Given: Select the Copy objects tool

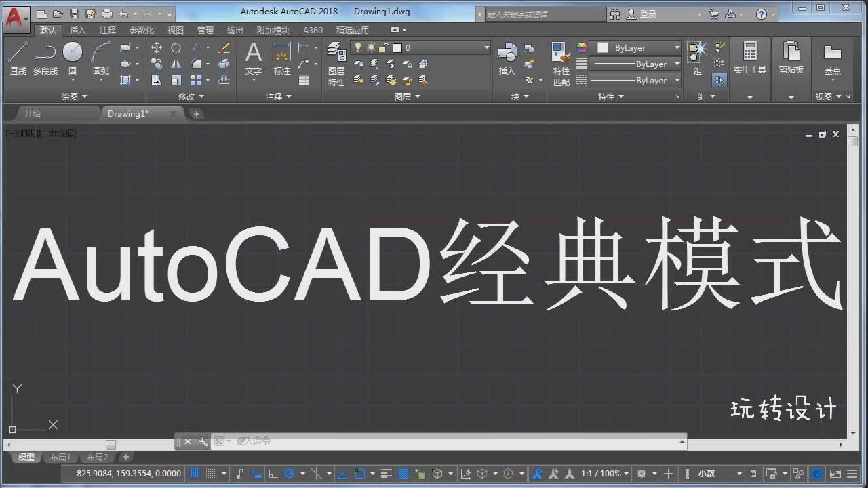Looking at the screenshot, I should (x=157, y=64).
